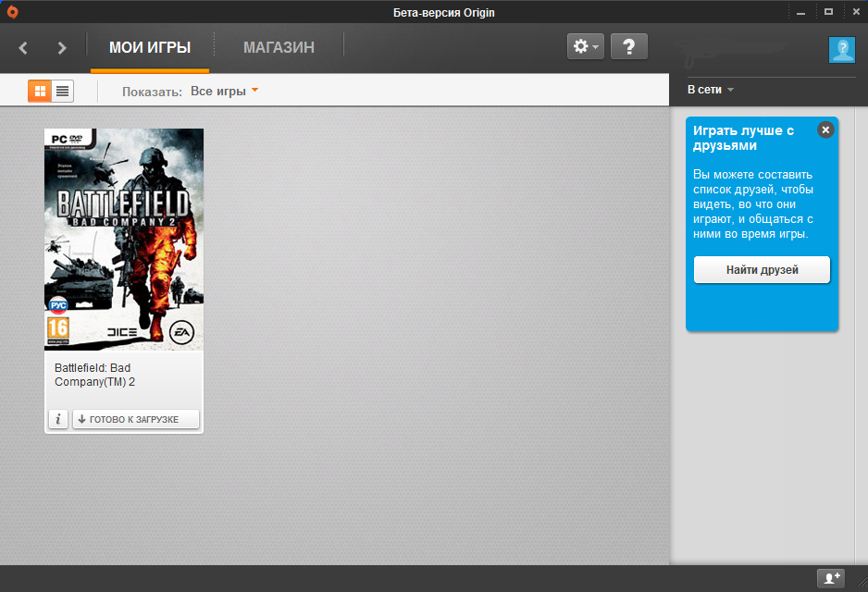The image size is (868, 592).
Task: Click the user profile avatar
Action: pyautogui.click(x=841, y=50)
